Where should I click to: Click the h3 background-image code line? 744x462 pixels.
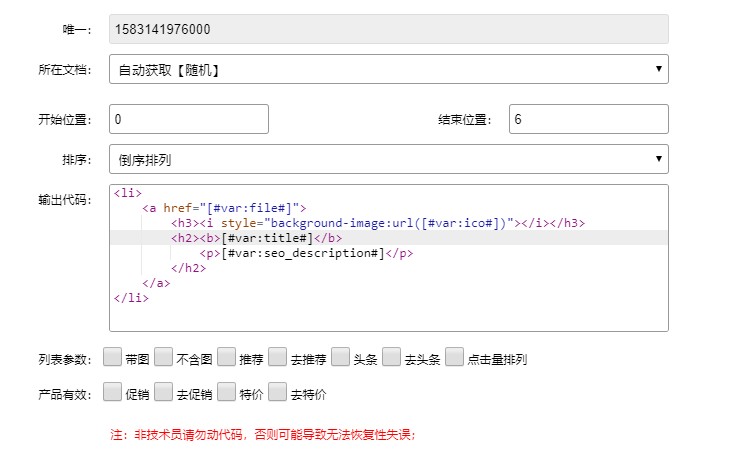pyautogui.click(x=378, y=223)
